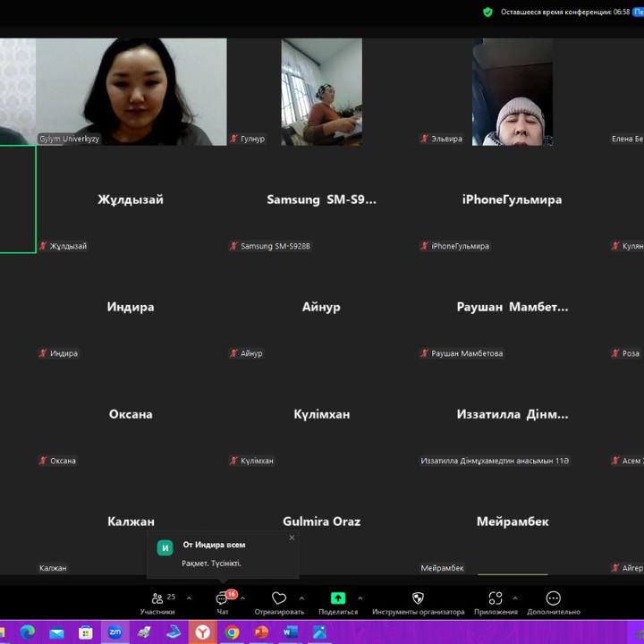Click the green И avatar in chat popup

tap(165, 548)
